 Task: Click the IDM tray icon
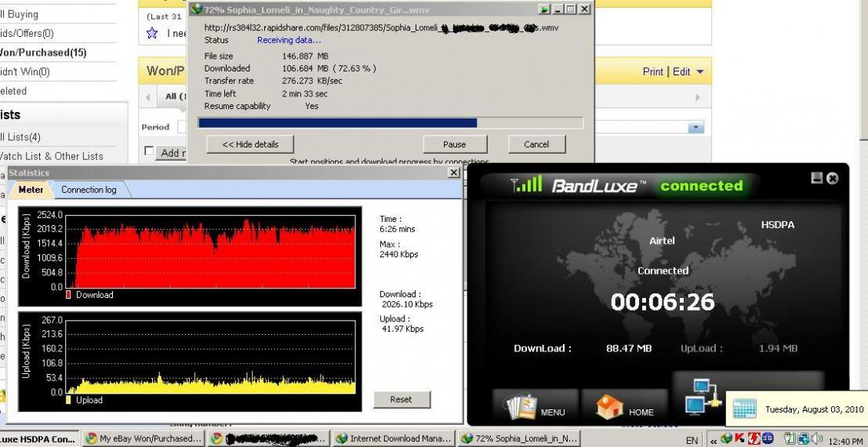(726, 438)
